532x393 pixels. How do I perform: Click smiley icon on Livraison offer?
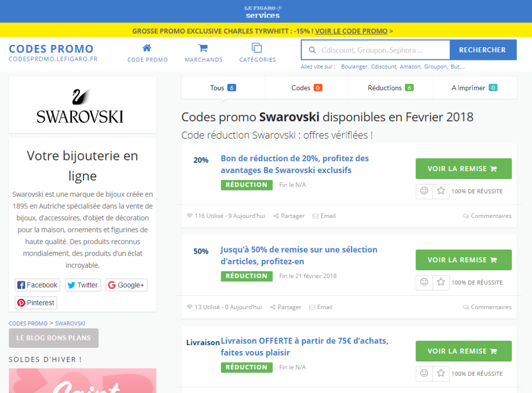tap(424, 373)
